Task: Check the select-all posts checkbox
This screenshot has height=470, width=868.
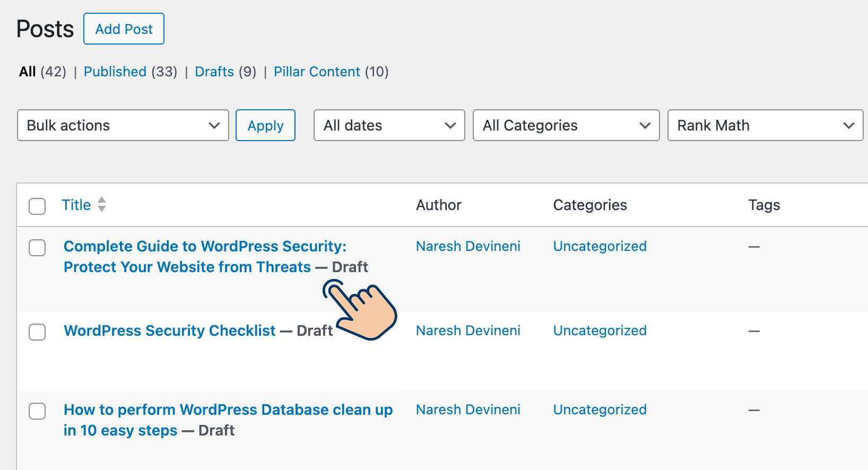Action: (x=37, y=206)
